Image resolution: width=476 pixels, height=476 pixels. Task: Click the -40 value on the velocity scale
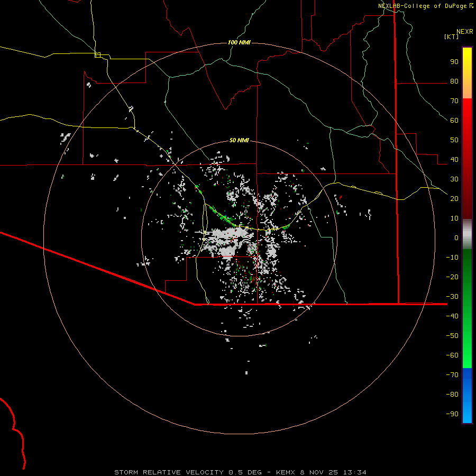(x=452, y=316)
